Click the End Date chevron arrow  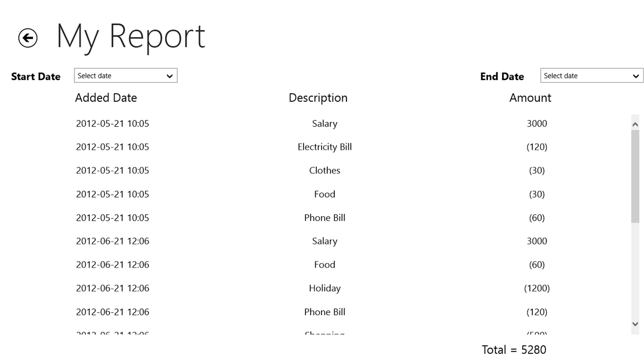[x=636, y=76]
